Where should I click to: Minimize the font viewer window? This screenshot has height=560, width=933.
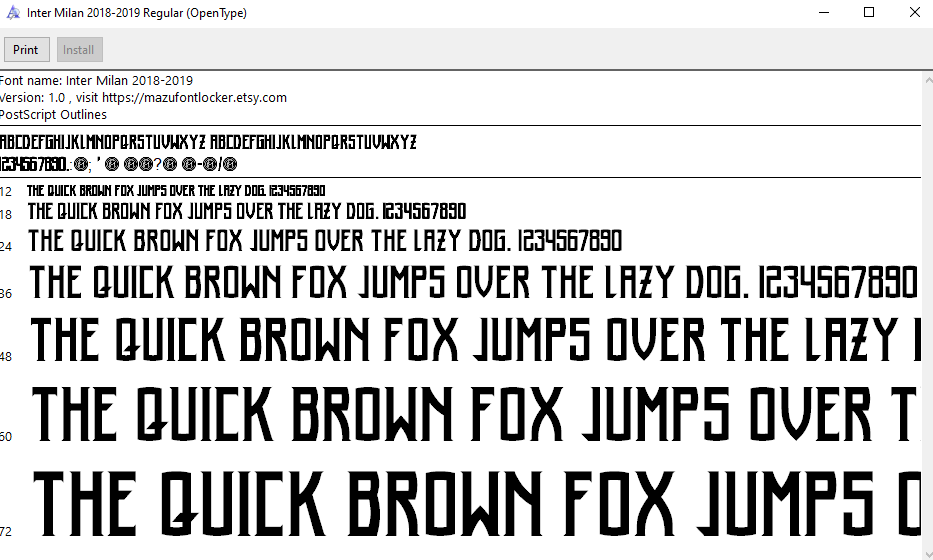point(823,13)
